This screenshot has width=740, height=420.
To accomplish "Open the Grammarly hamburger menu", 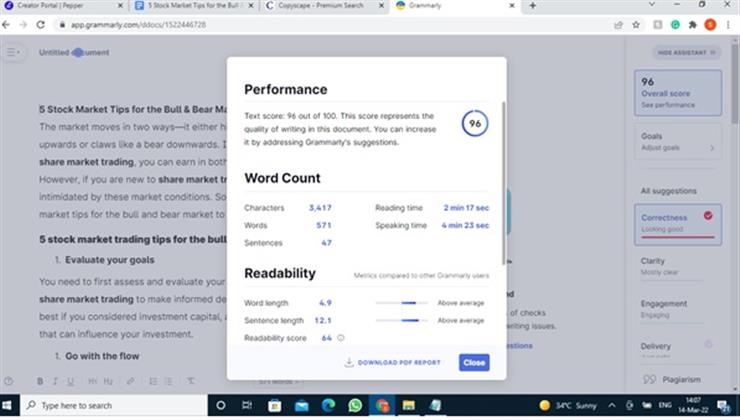I will click(x=13, y=52).
